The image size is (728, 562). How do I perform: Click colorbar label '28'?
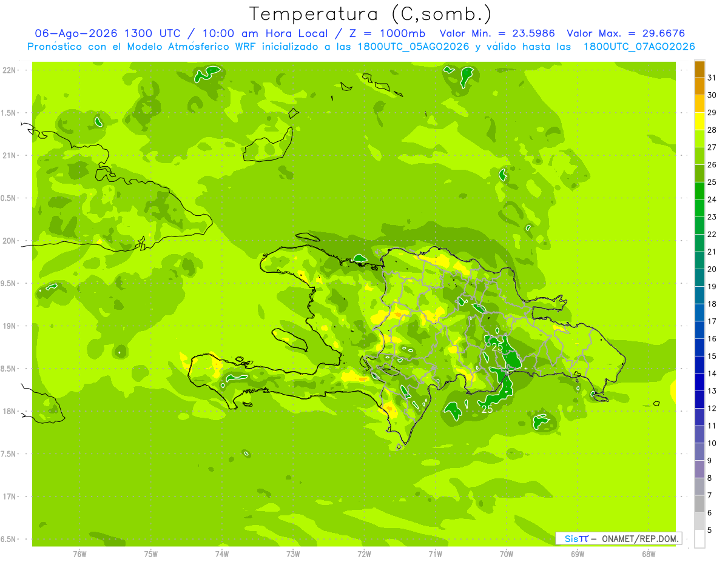point(712,130)
